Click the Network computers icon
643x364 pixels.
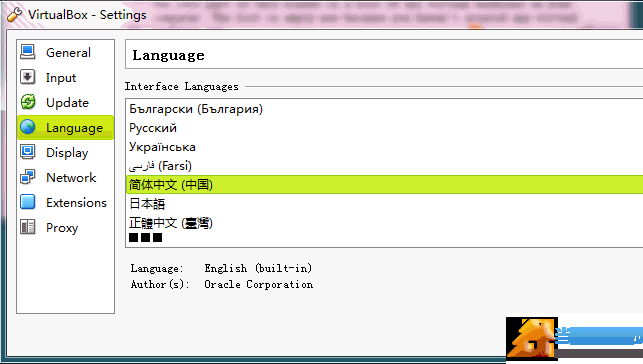28,177
